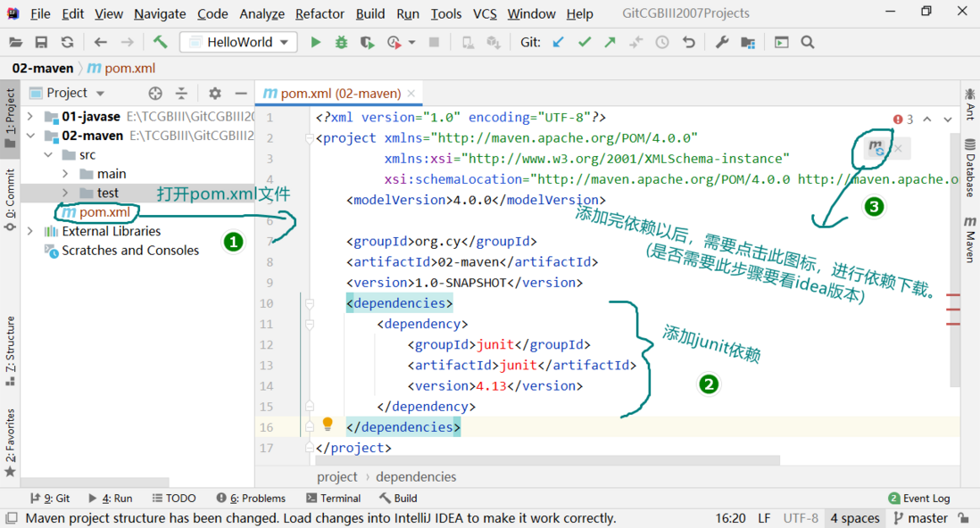Open the Maven tool window tab
This screenshot has width=980, height=528.
(969, 239)
